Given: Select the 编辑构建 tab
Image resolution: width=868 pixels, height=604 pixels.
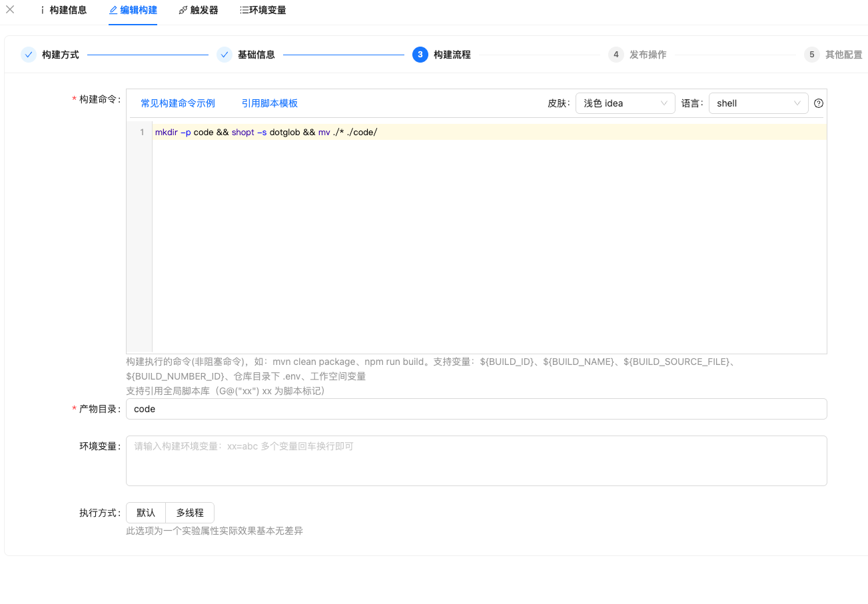Looking at the screenshot, I should [x=133, y=10].
